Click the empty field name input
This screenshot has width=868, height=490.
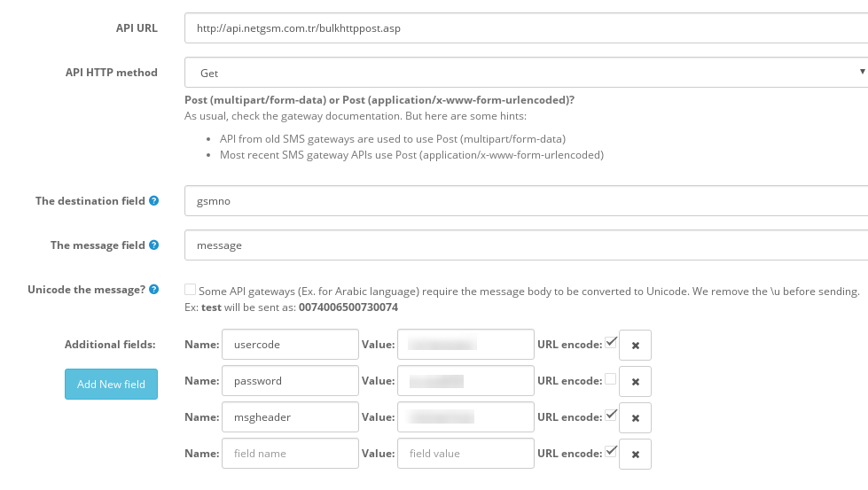290,454
